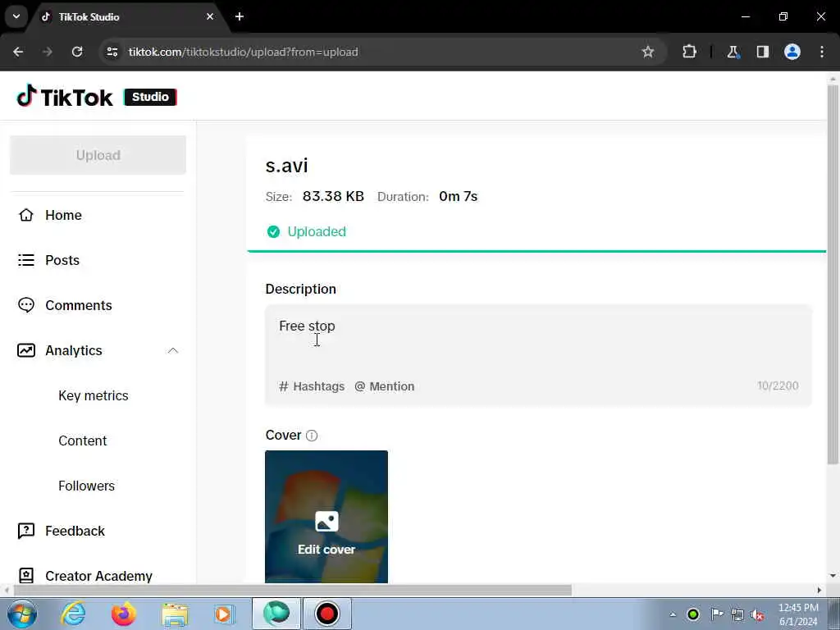
Task: Open File Explorer folder in taskbar
Action: point(176,614)
